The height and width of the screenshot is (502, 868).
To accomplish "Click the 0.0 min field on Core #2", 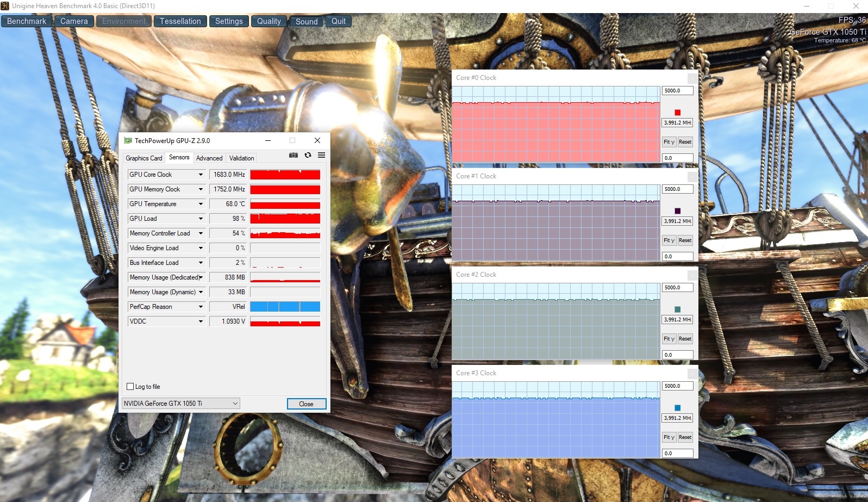I will point(677,355).
